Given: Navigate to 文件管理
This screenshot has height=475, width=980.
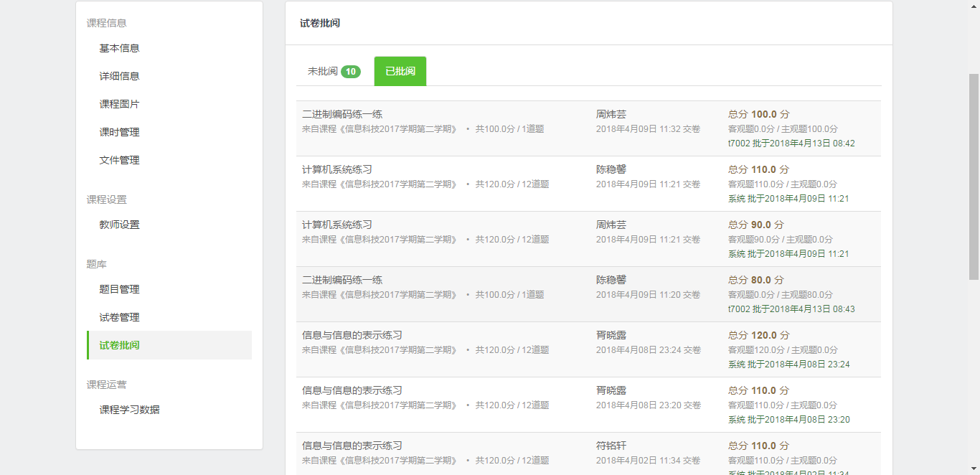Looking at the screenshot, I should [119, 160].
